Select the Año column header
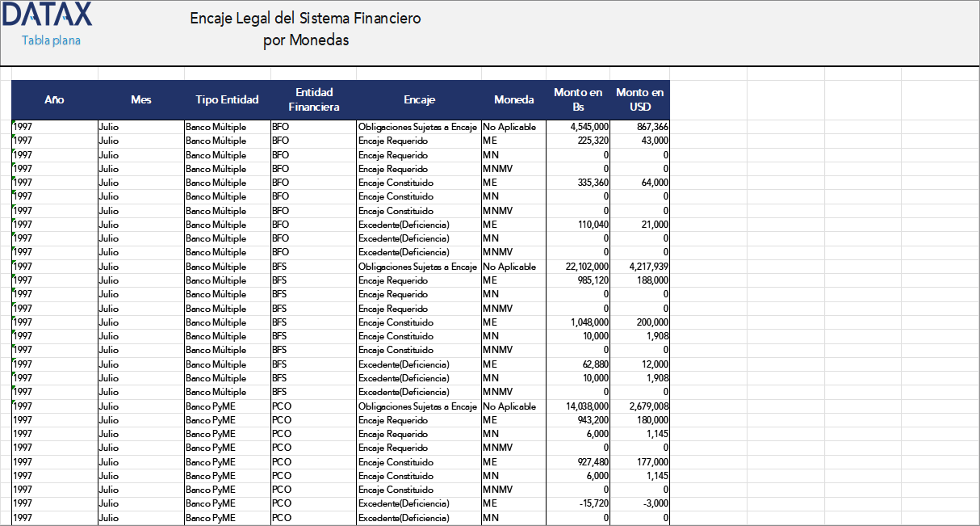The image size is (980, 526). [54, 99]
